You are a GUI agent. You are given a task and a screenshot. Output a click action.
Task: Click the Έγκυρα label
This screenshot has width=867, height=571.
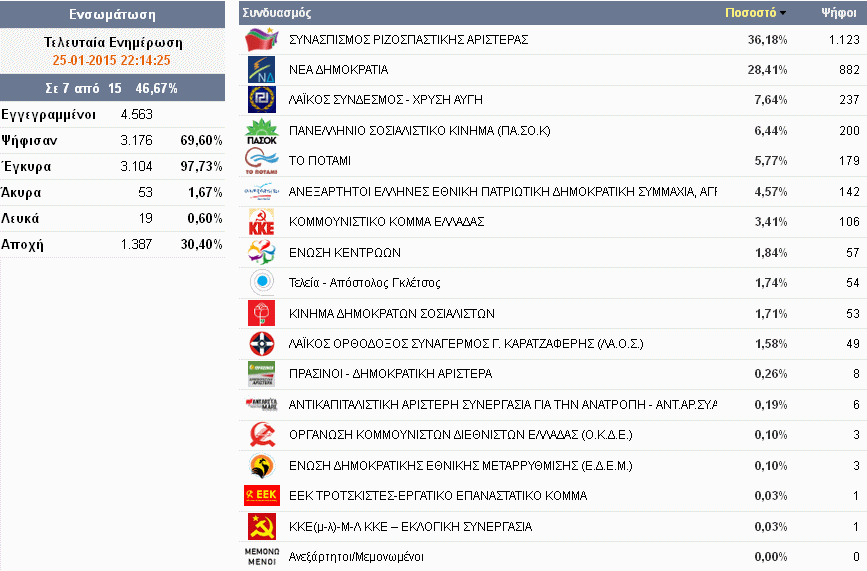(x=26, y=166)
